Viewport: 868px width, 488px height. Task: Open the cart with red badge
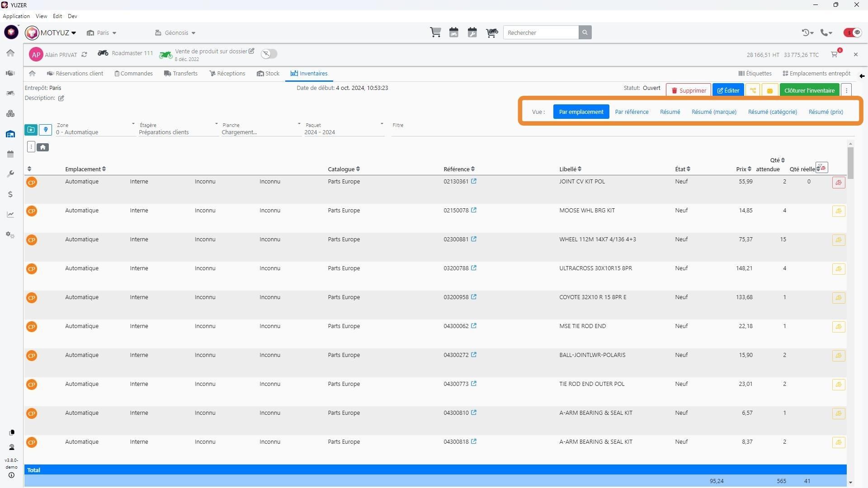click(835, 55)
